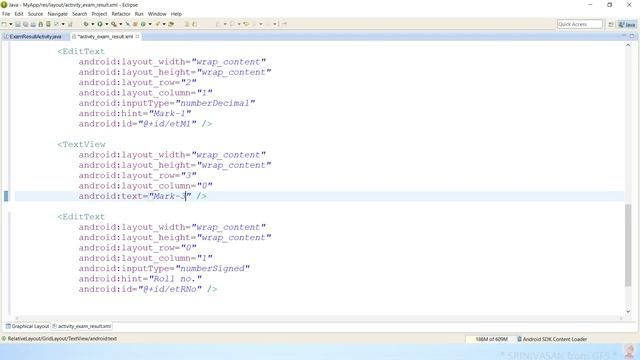This screenshot has height=360, width=640.
Task: Open the Android SDK Manager icon
Action: (40, 24)
